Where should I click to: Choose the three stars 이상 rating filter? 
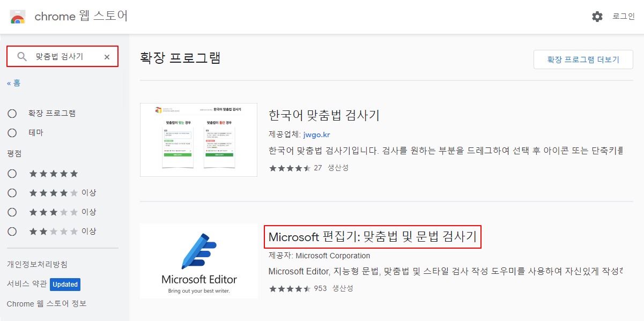12,212
